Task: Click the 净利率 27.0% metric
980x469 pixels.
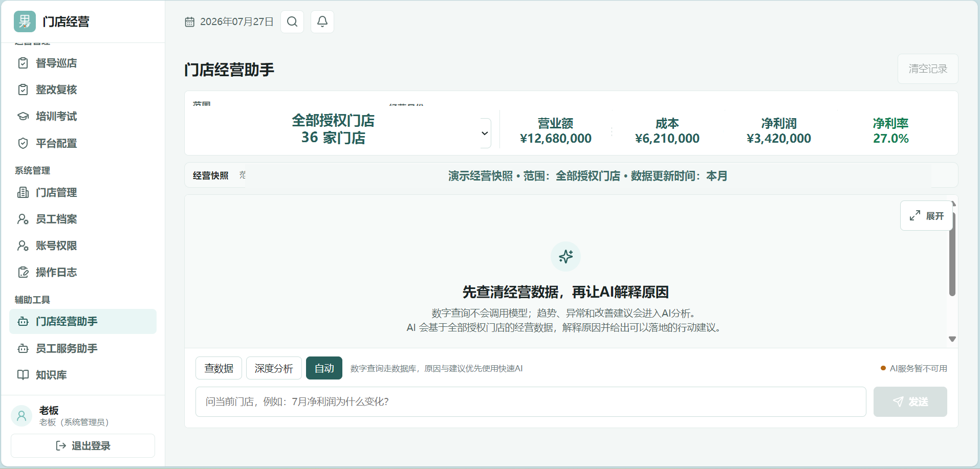Action: point(891,131)
